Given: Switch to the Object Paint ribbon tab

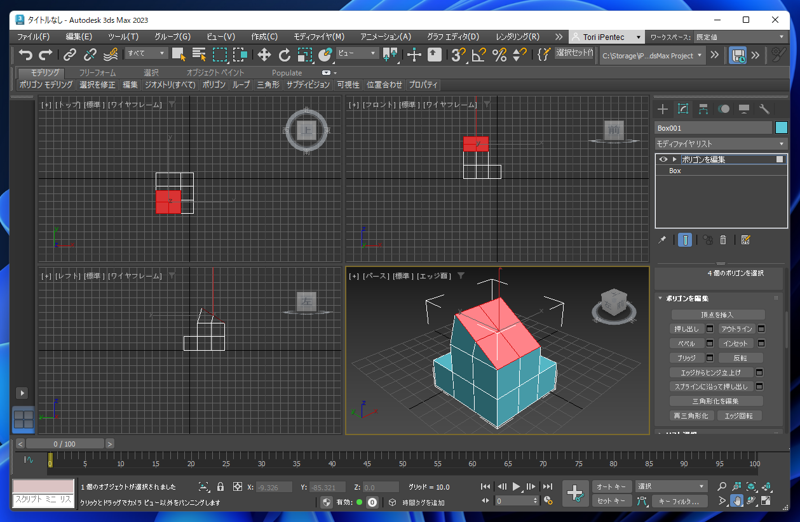Looking at the screenshot, I should pyautogui.click(x=215, y=72).
